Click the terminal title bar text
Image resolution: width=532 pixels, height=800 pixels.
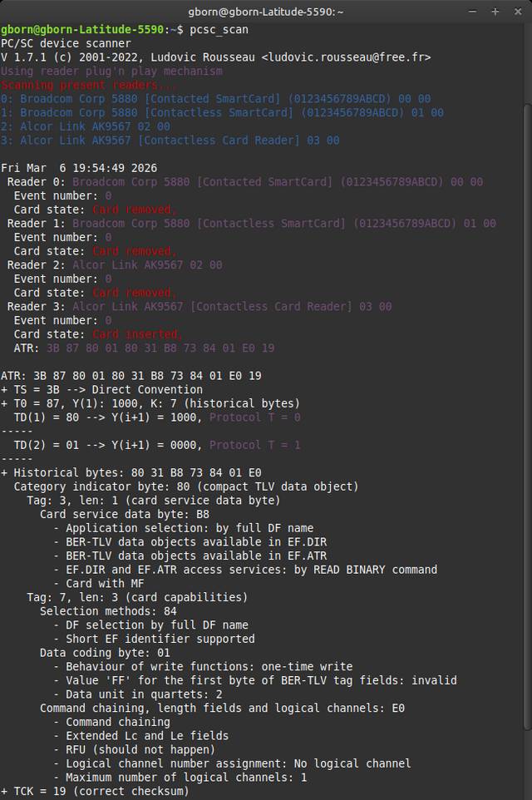pyautogui.click(x=265, y=12)
